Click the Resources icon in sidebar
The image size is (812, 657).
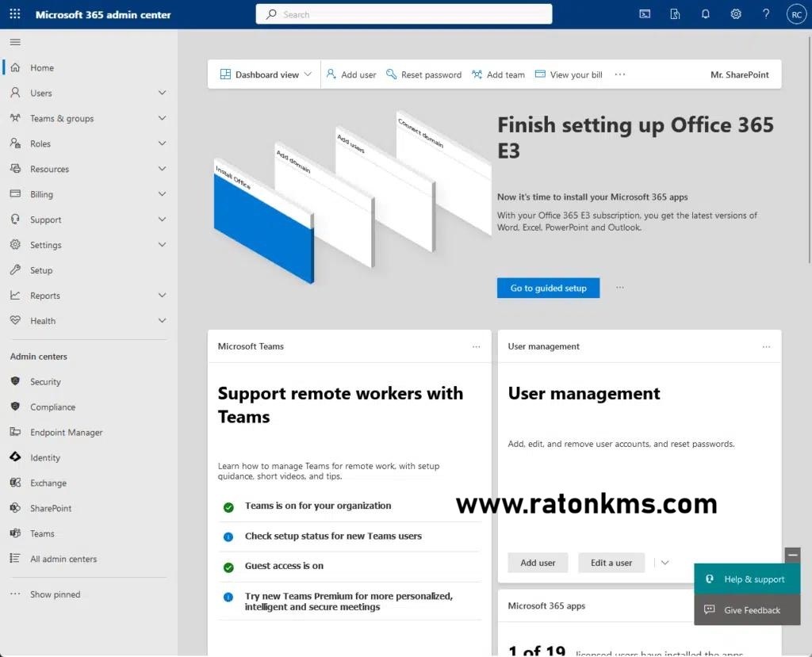[x=16, y=169]
